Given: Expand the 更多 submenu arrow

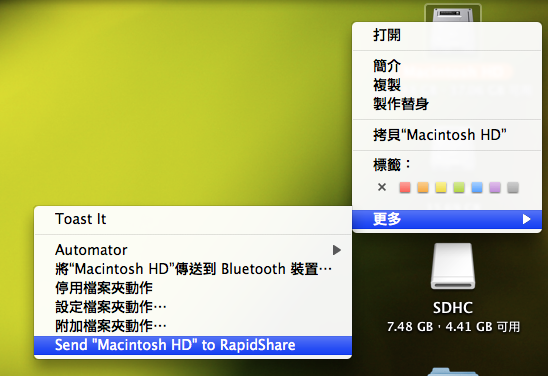Looking at the screenshot, I should tap(526, 219).
